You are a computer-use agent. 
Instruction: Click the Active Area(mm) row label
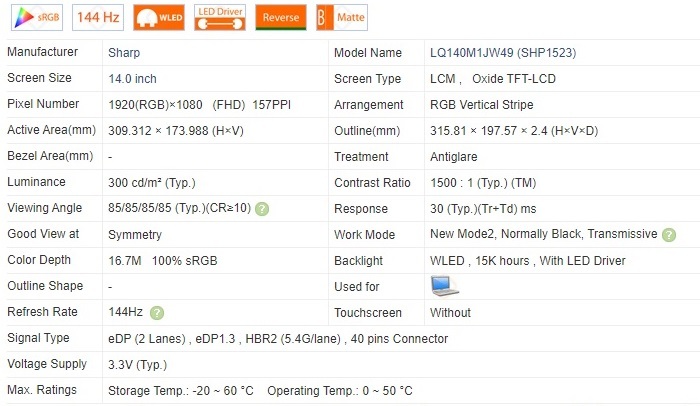point(51,130)
